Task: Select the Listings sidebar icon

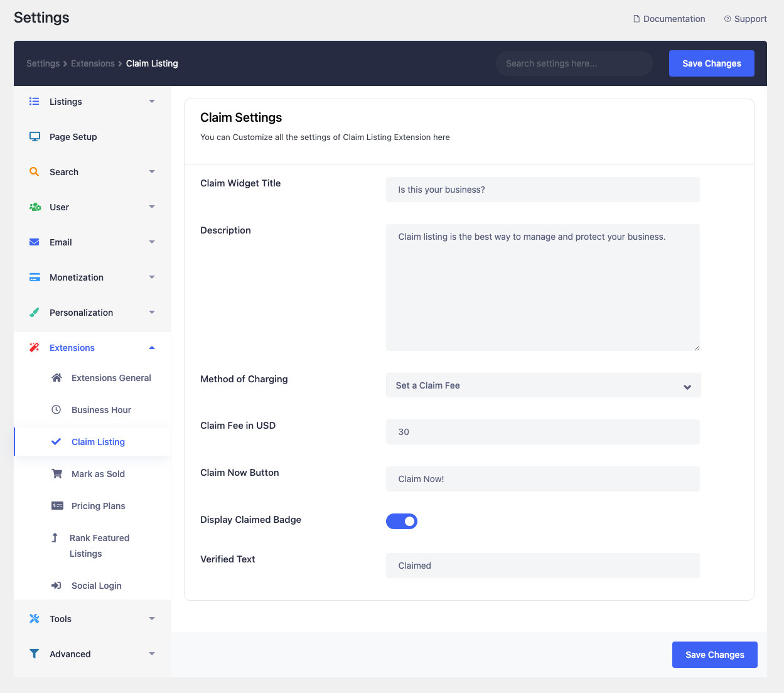Action: [x=34, y=101]
